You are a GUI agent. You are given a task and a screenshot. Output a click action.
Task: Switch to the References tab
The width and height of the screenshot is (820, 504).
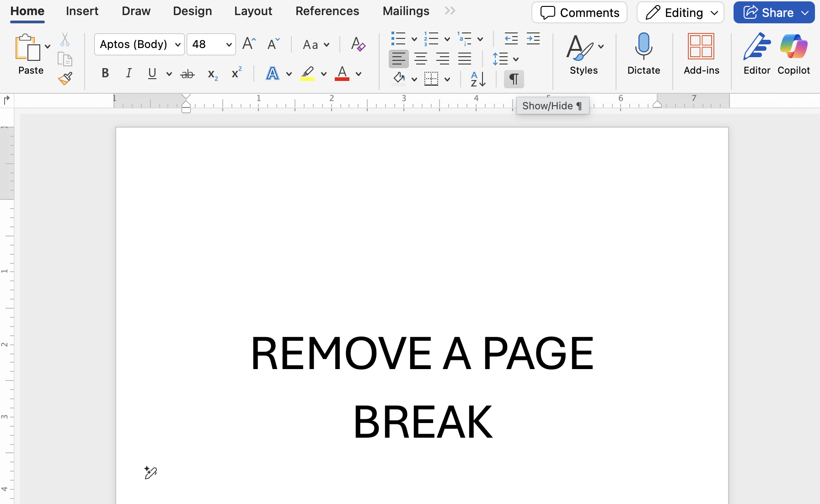tap(327, 11)
